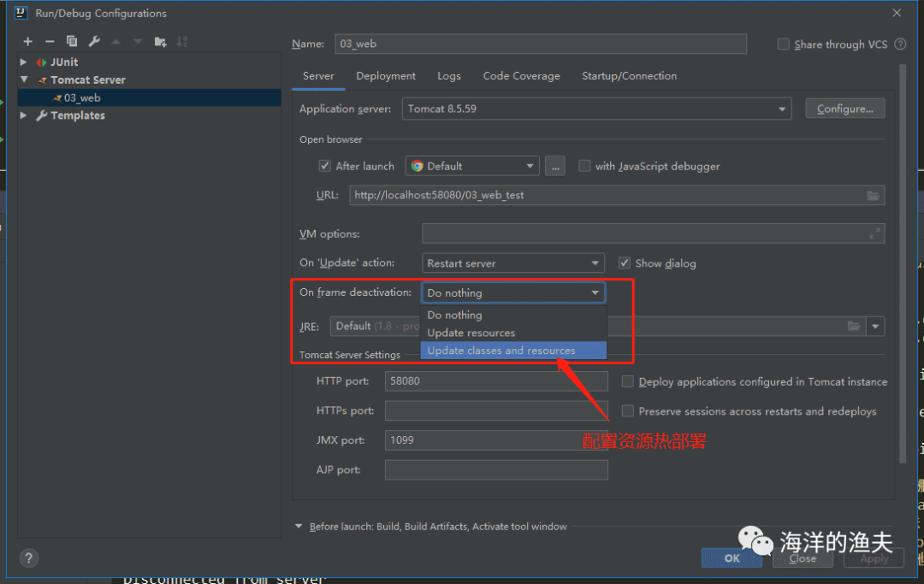This screenshot has width=924, height=584.
Task: Choose the Do nothing option in the list
Action: pos(513,315)
